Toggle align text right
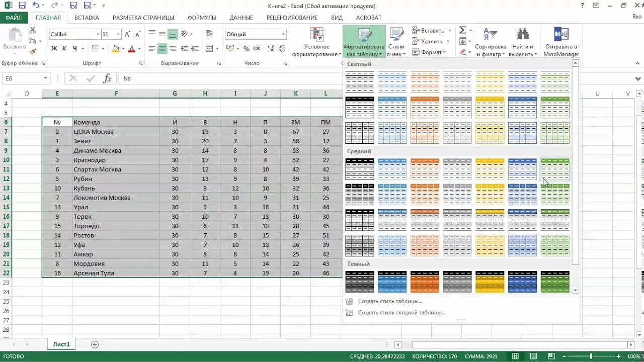Screen dimensions: 644x362 tap(173, 49)
